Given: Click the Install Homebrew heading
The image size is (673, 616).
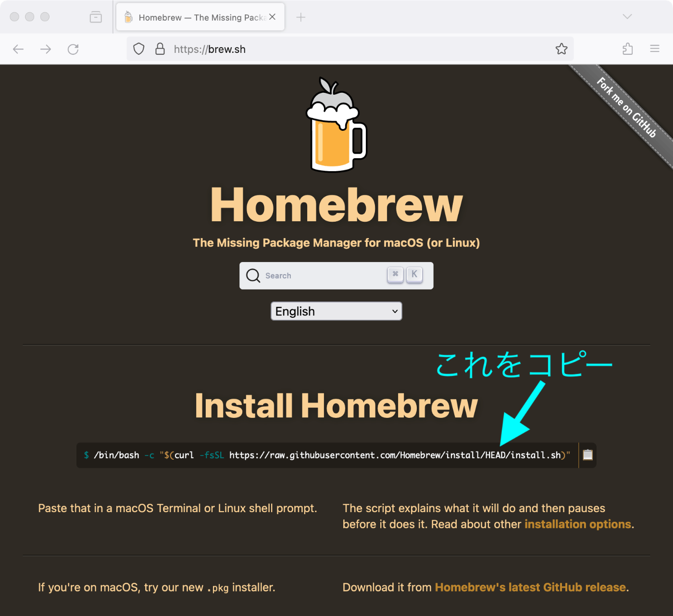Looking at the screenshot, I should tap(336, 405).
